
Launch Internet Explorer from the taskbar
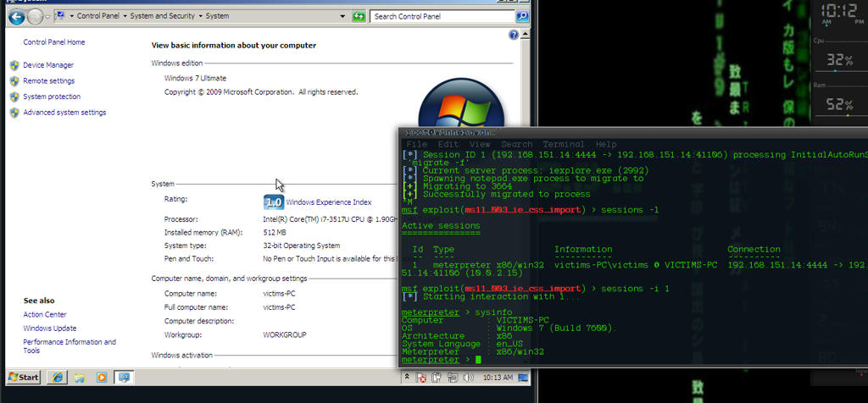(x=57, y=378)
